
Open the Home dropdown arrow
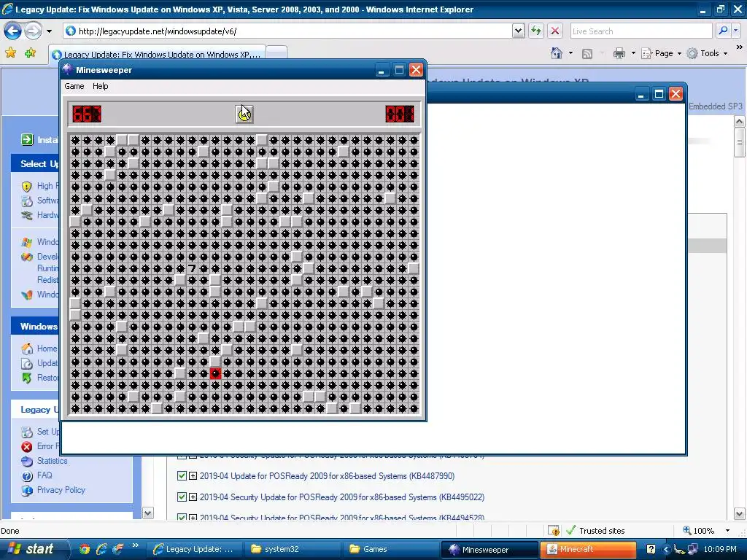tap(570, 53)
